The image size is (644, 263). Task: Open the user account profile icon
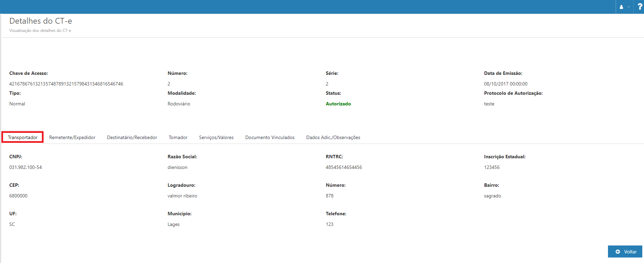pyautogui.click(x=621, y=7)
